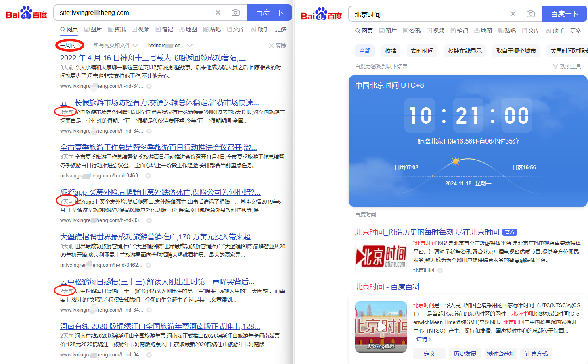Select 文库 tab in left window
588x364 pixels.
[236, 29]
